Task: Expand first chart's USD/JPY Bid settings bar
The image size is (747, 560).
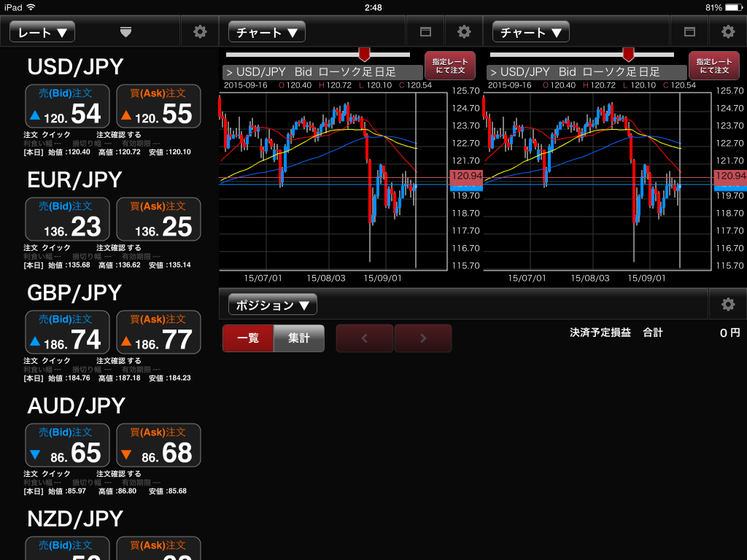Action: (x=322, y=72)
